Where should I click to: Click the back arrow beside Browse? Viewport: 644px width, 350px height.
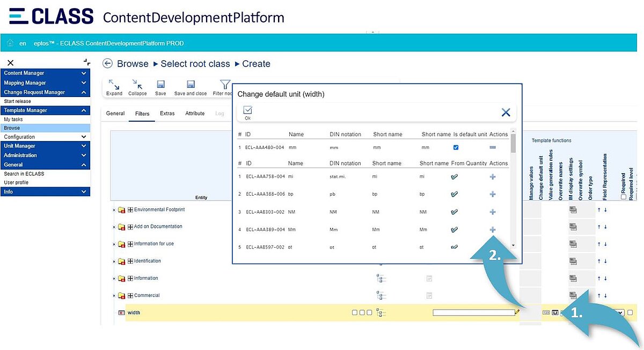point(107,64)
